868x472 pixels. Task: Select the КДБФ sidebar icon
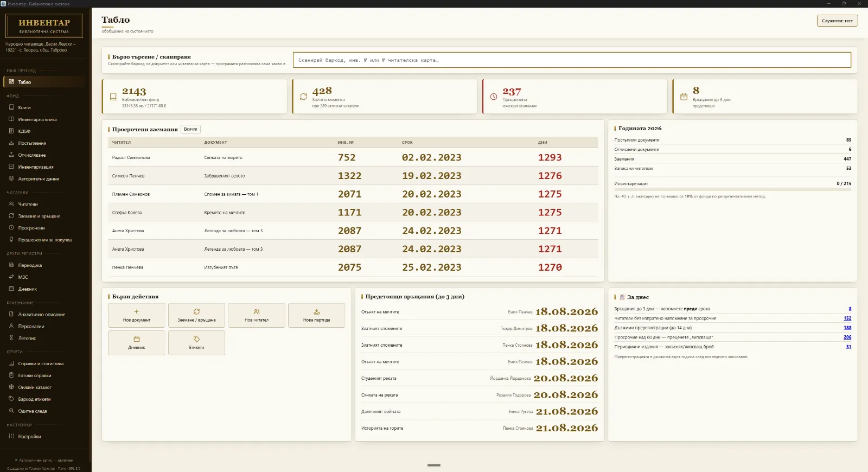pos(11,131)
